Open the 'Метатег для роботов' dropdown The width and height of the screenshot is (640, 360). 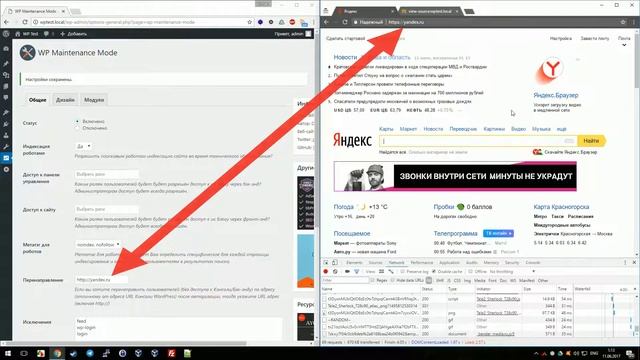coord(98,244)
